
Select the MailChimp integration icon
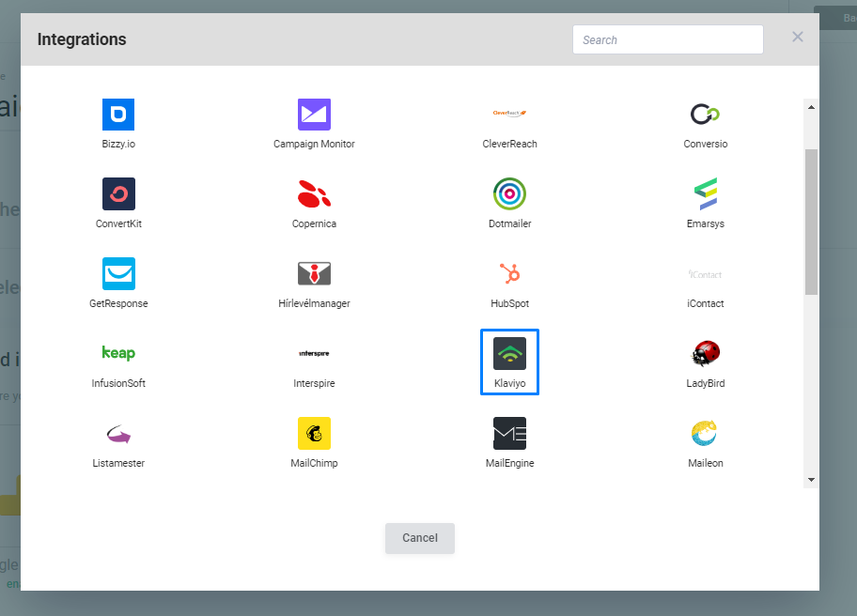point(314,434)
